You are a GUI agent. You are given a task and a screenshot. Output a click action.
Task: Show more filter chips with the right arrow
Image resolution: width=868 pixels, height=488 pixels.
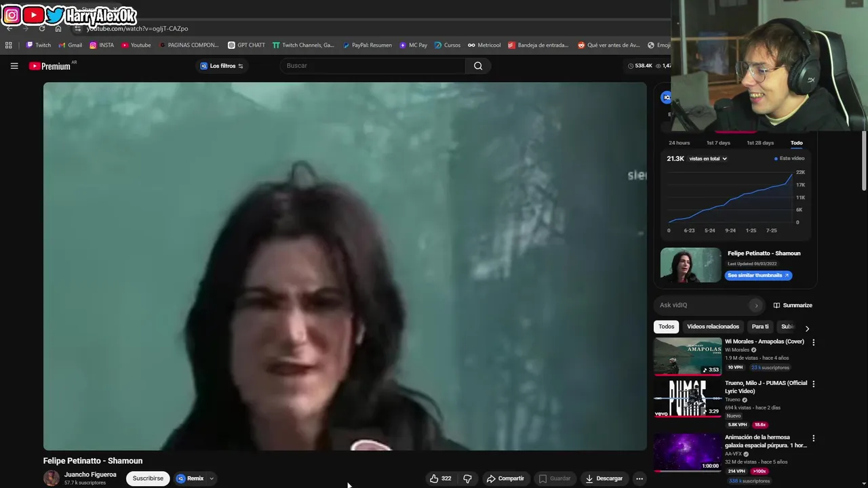(x=807, y=328)
